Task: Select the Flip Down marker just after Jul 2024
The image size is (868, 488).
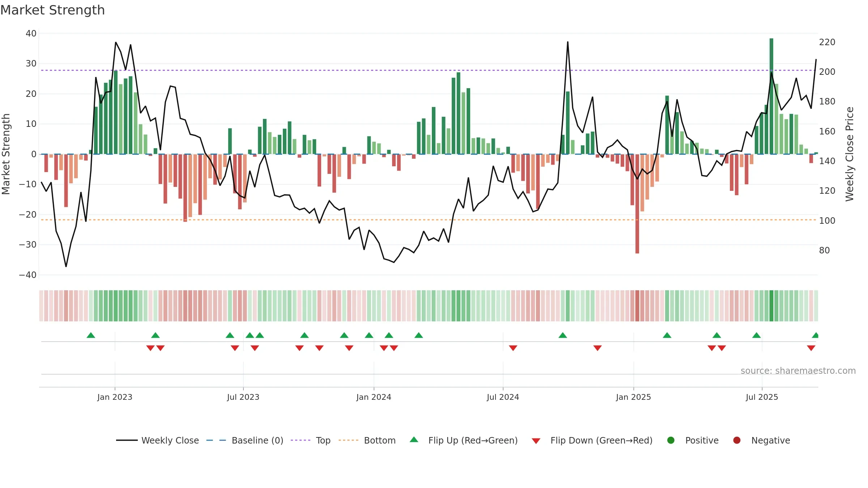Action: point(513,348)
